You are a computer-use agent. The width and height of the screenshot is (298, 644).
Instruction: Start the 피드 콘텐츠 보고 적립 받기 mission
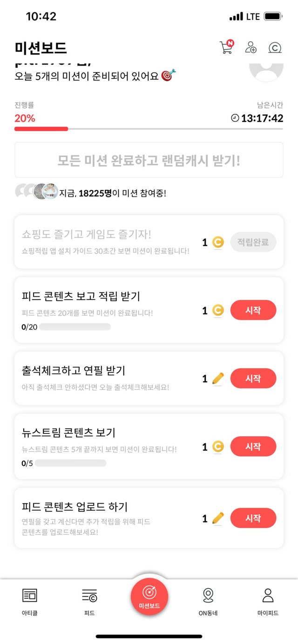(253, 310)
